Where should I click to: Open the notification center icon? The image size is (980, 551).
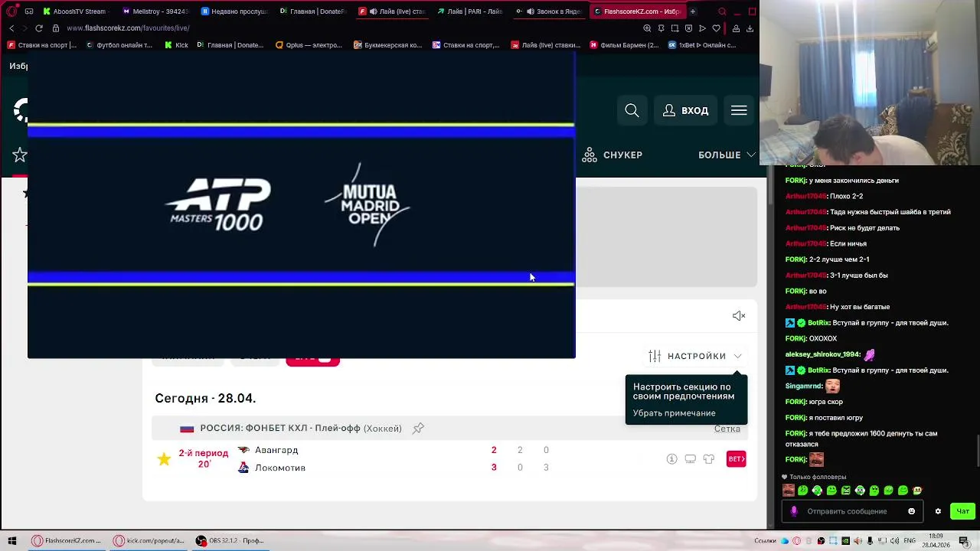(x=967, y=541)
